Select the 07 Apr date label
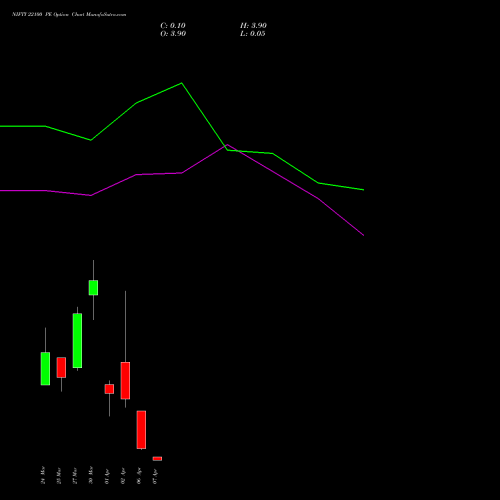Screen dimensions: 500x500 coord(155,476)
